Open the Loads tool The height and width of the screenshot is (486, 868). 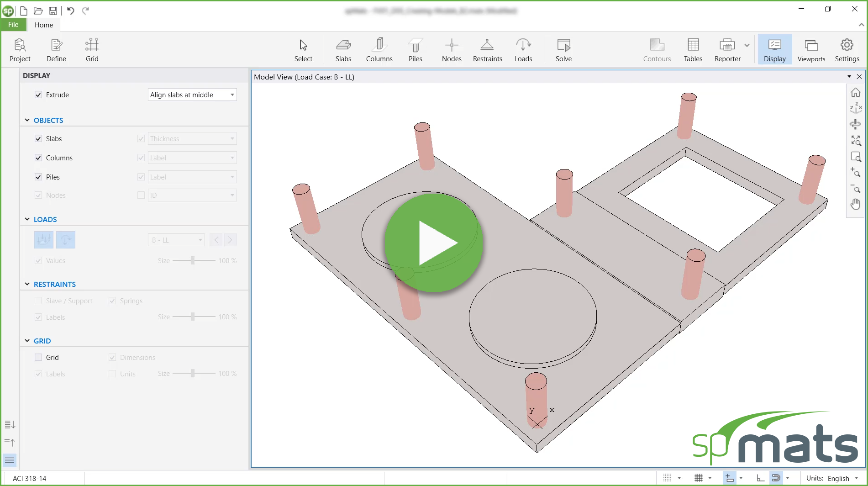coord(523,50)
